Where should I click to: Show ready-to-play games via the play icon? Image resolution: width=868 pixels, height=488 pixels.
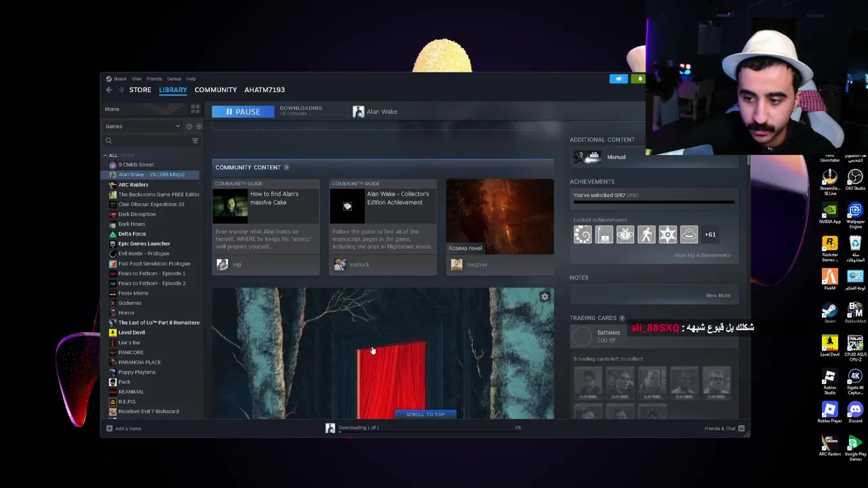199,126
